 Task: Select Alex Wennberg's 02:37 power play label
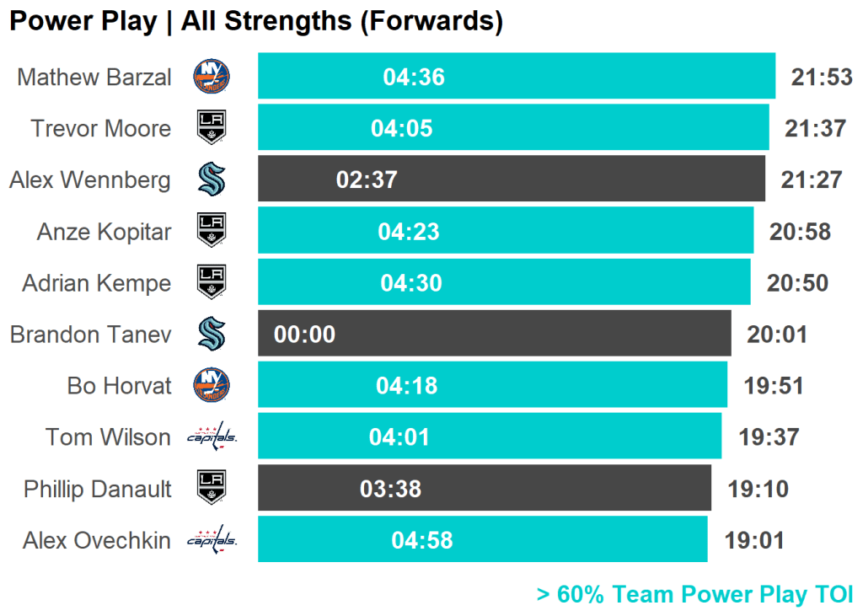[x=367, y=180]
